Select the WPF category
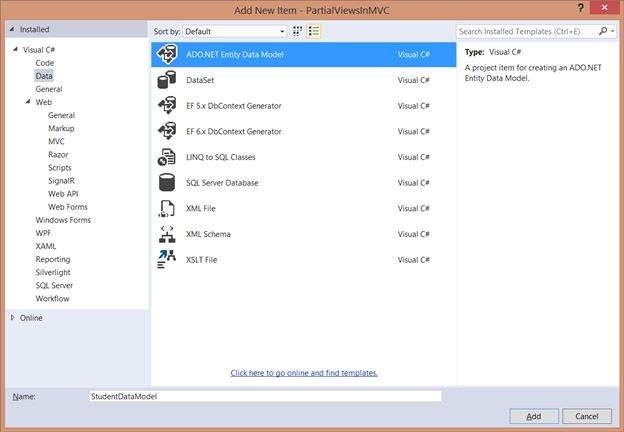 [43, 233]
